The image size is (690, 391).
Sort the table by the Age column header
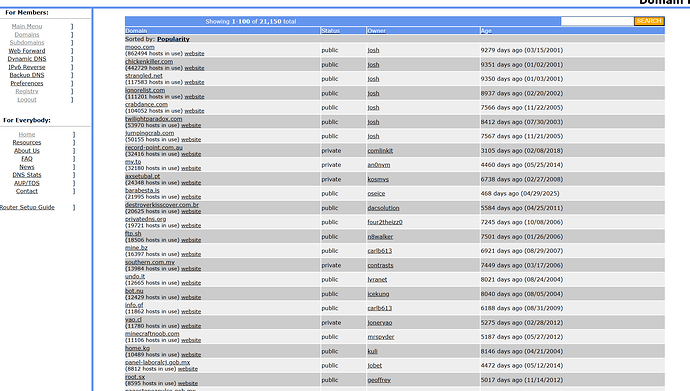pos(486,31)
